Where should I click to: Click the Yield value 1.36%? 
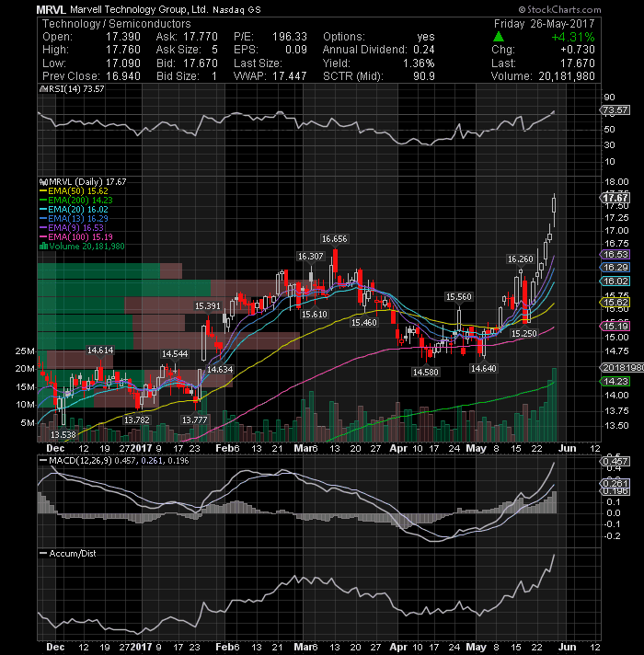pos(419,63)
